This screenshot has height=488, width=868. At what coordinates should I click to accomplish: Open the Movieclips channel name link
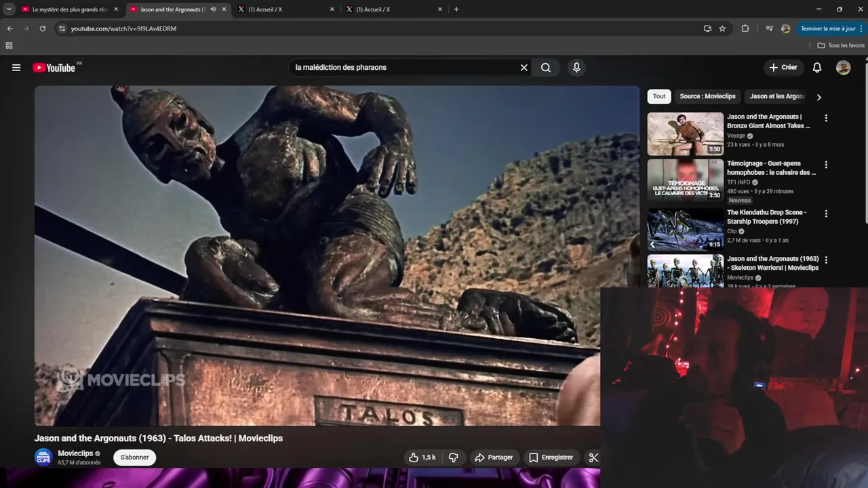[75, 453]
